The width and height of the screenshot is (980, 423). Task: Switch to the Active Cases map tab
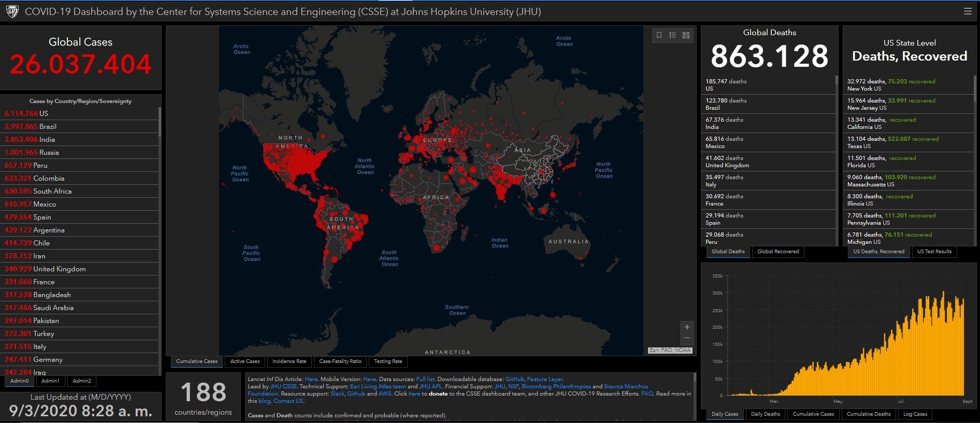click(x=245, y=361)
